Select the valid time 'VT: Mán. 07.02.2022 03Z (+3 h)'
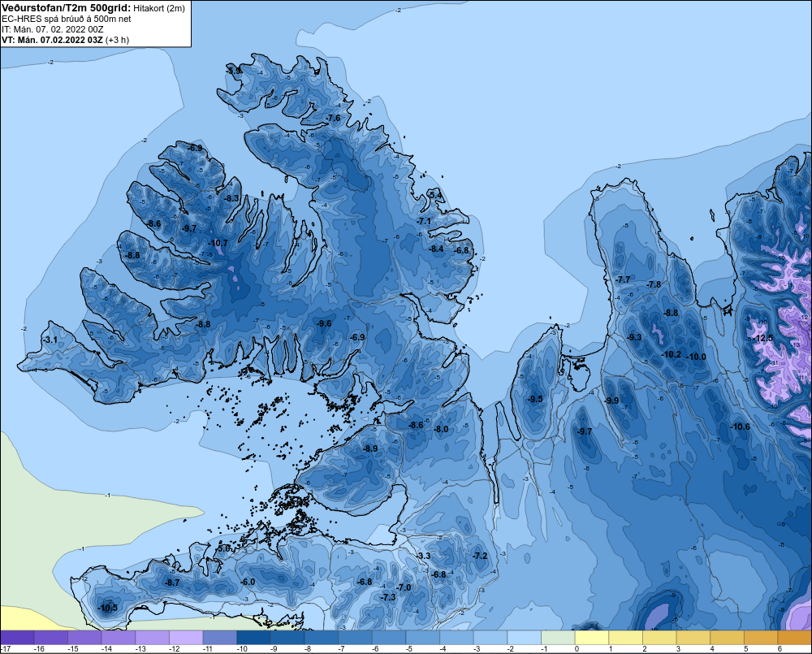812x654 pixels. (65, 40)
